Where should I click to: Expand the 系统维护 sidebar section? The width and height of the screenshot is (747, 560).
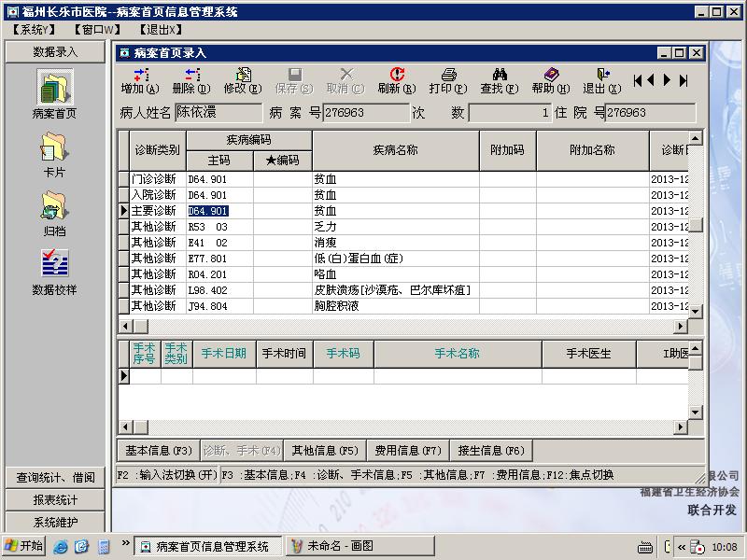(55, 523)
